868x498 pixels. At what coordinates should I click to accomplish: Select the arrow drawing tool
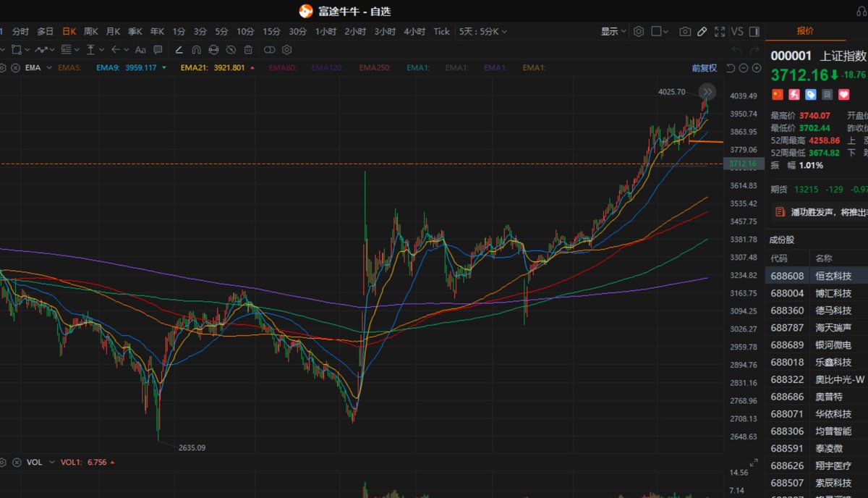(x=116, y=49)
